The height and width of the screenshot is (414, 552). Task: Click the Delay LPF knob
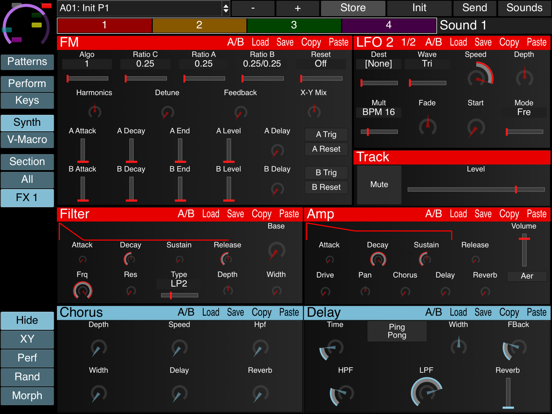(x=426, y=391)
